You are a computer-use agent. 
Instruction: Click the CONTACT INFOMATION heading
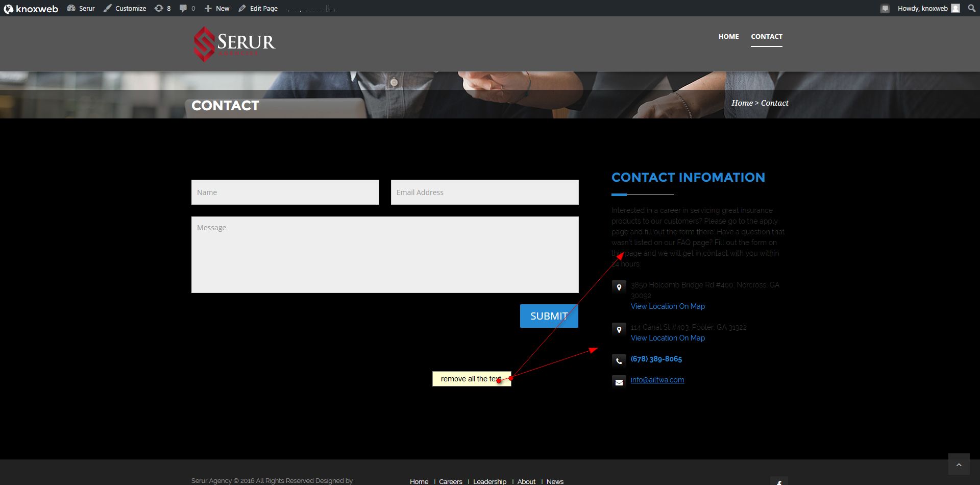coord(688,178)
